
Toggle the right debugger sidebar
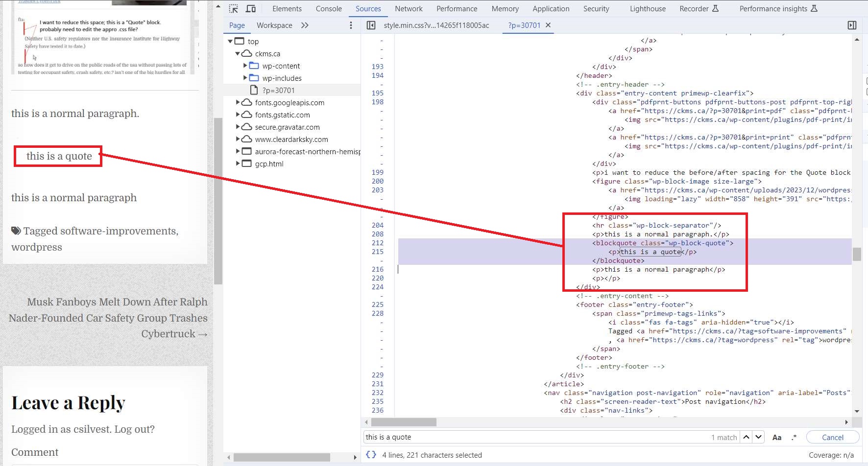pos(852,25)
